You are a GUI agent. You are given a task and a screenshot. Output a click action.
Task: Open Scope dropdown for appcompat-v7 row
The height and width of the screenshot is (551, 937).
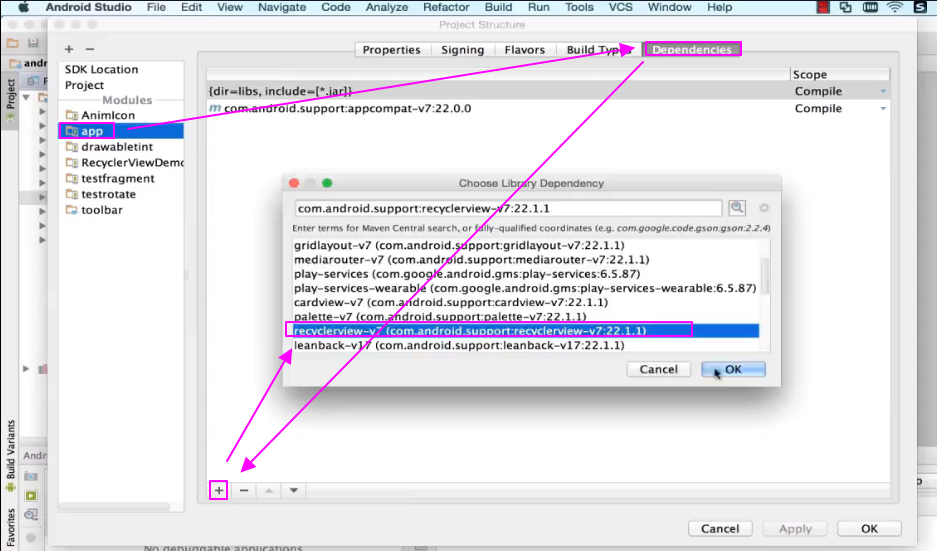(x=883, y=109)
